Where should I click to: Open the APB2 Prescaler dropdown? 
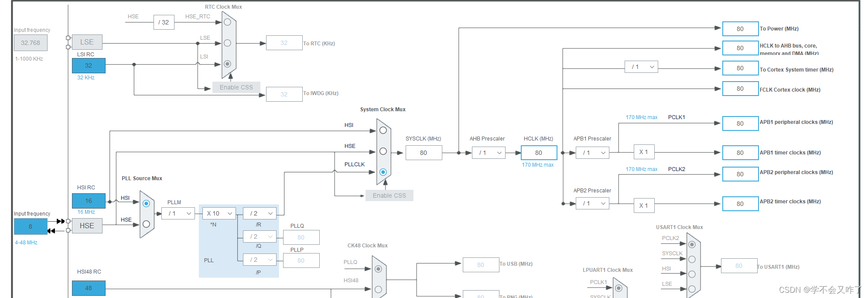(x=592, y=203)
